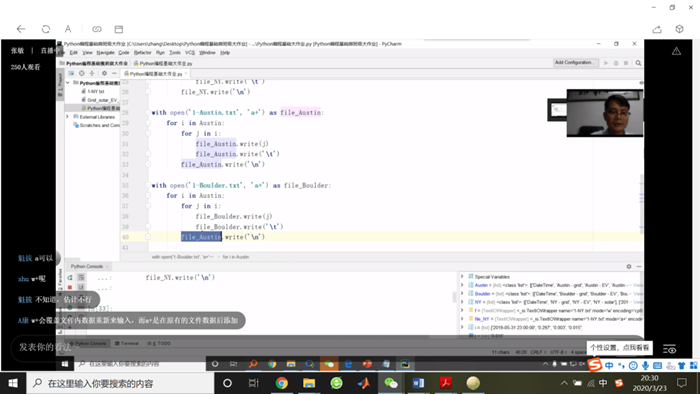This screenshot has height=394, width=700.
Task: Open View menu in PyCharm
Action: tap(88, 53)
